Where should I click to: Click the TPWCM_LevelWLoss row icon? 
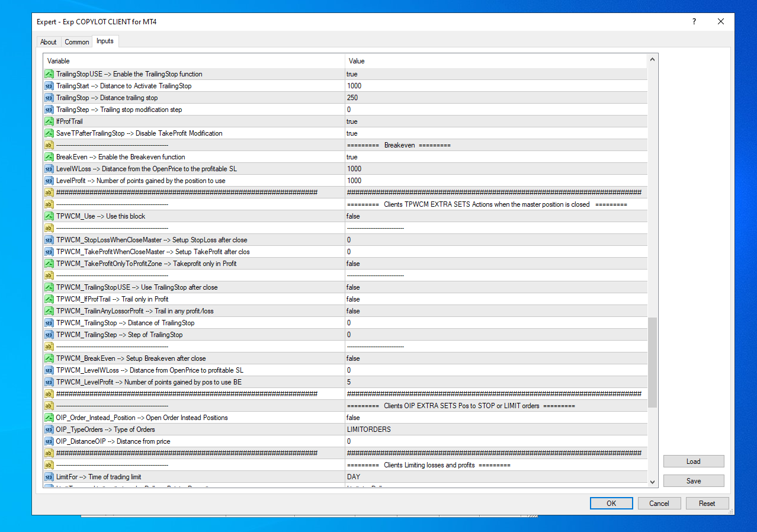point(49,370)
